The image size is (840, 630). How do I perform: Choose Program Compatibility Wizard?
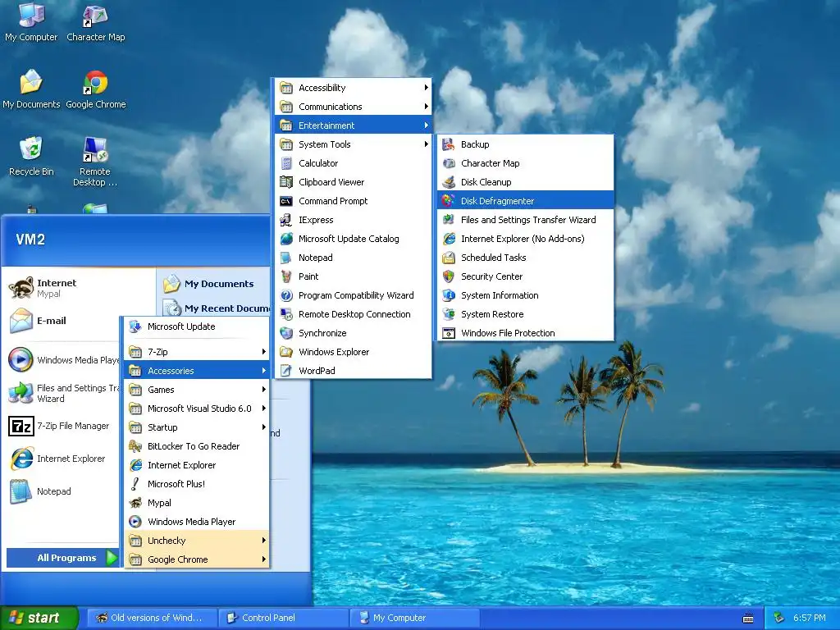click(x=354, y=295)
